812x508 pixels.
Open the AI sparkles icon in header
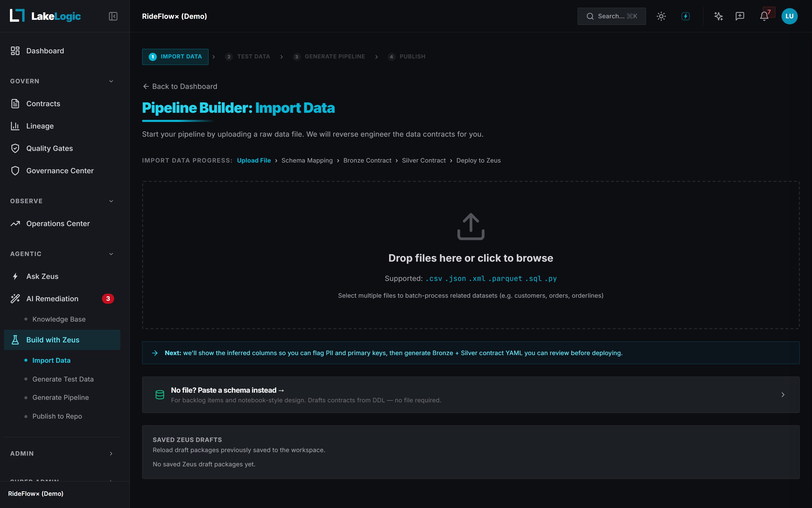718,16
